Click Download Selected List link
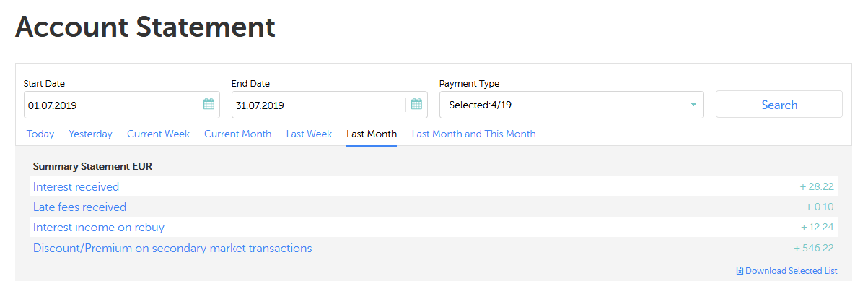The height and width of the screenshot is (302, 868). point(791,271)
